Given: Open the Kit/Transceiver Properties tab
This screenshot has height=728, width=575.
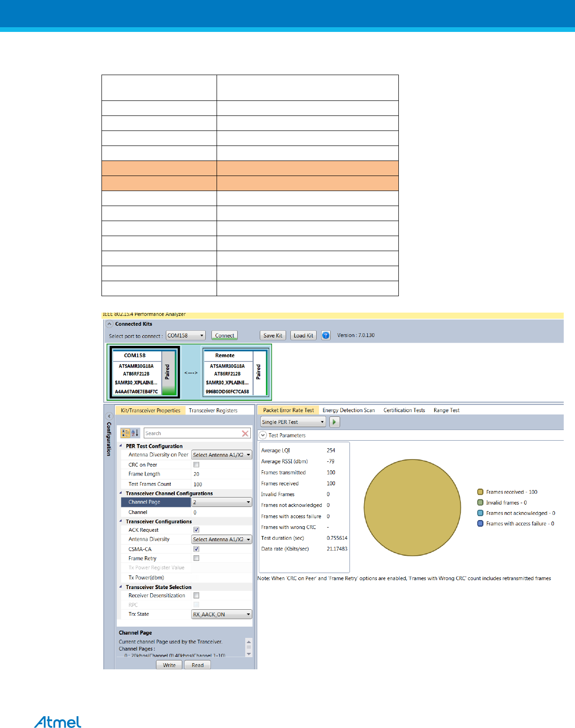Looking at the screenshot, I should point(150,410).
